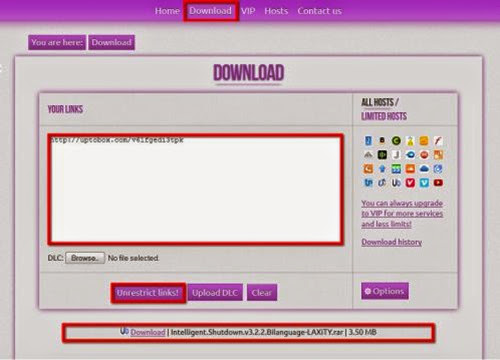The width and height of the screenshot is (500, 360).
Task: Click the orange crescent-logo host icon
Action: [x=368, y=169]
